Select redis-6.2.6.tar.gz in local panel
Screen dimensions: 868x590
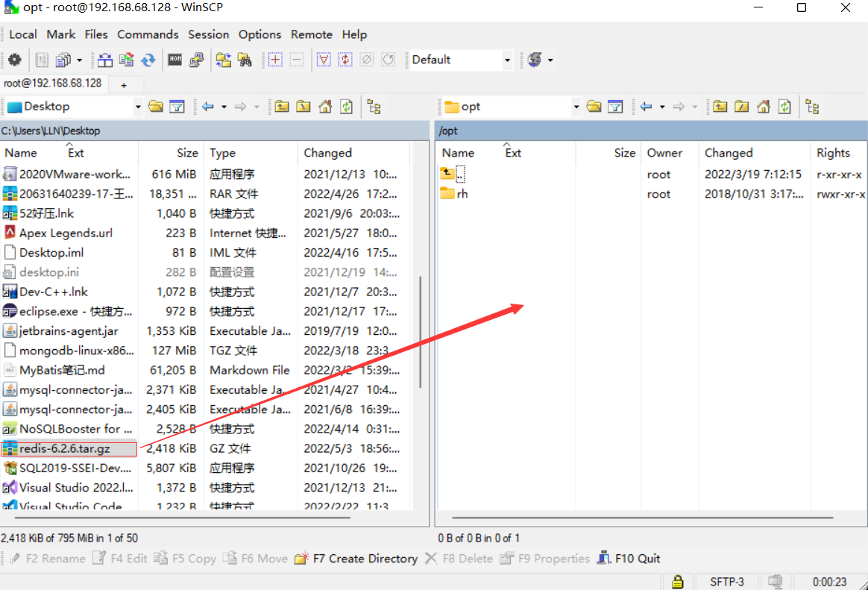pyautogui.click(x=69, y=448)
